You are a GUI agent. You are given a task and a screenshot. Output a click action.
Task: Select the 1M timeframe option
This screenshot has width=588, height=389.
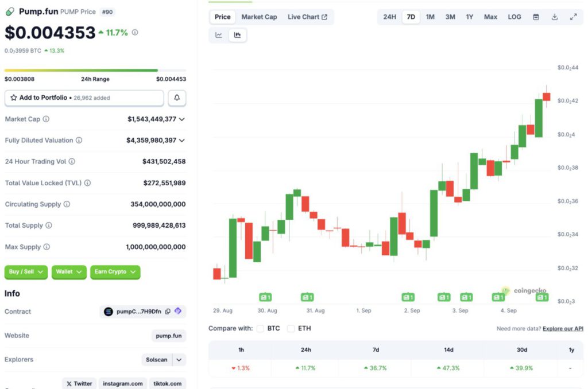[x=430, y=17]
